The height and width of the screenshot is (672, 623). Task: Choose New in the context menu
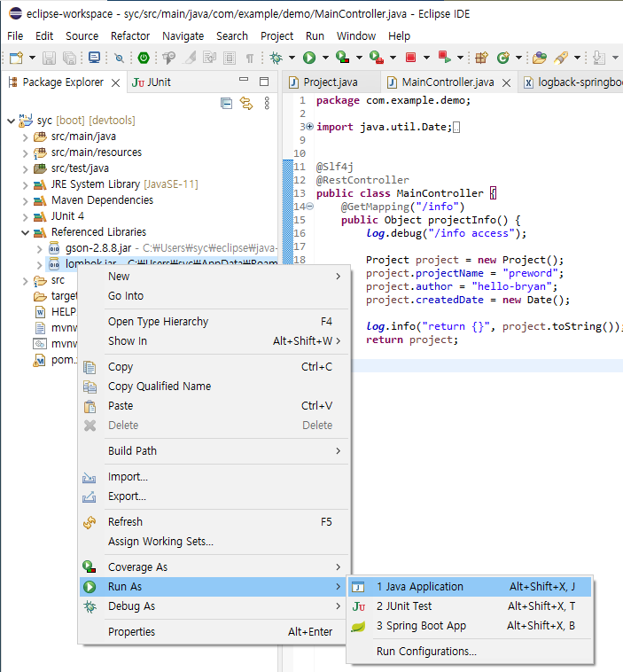[214, 277]
